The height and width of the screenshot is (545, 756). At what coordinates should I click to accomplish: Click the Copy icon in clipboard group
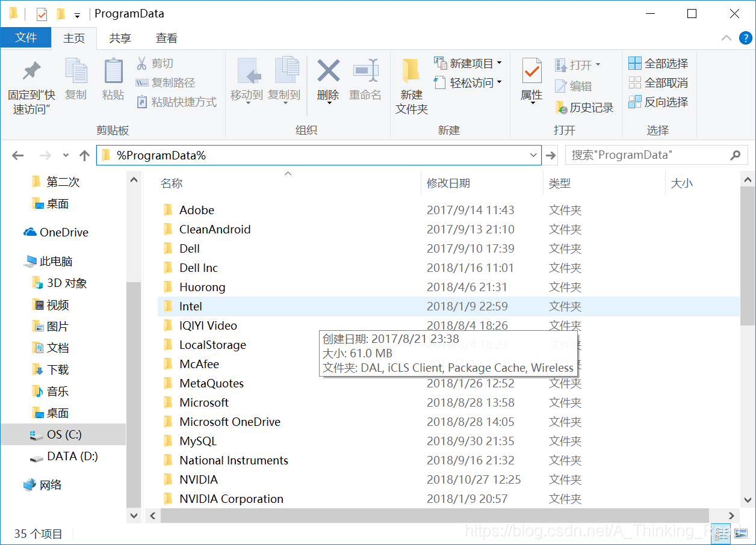[x=76, y=72]
